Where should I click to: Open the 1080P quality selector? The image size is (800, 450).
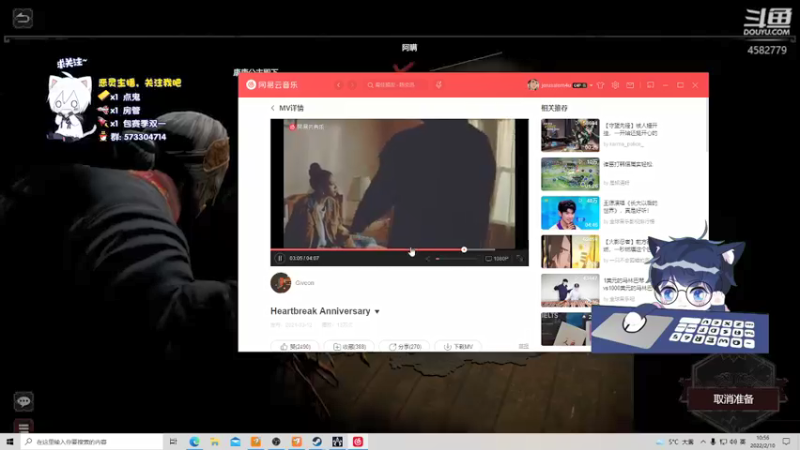pyautogui.click(x=497, y=259)
